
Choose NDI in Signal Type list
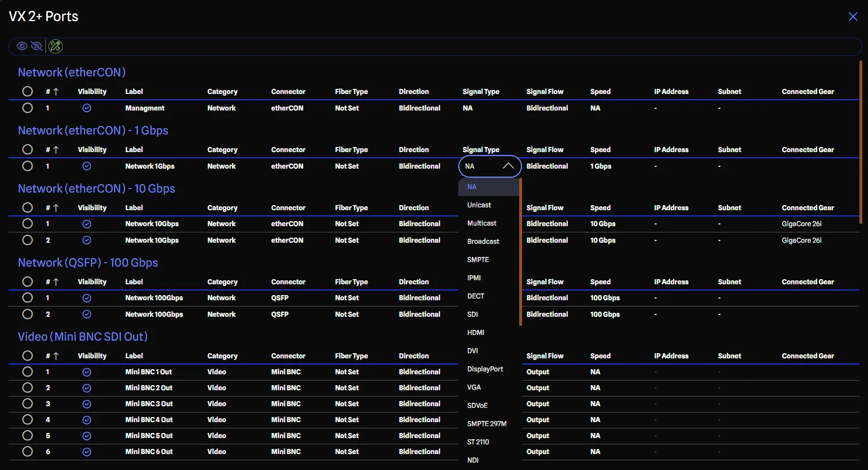(x=489, y=460)
